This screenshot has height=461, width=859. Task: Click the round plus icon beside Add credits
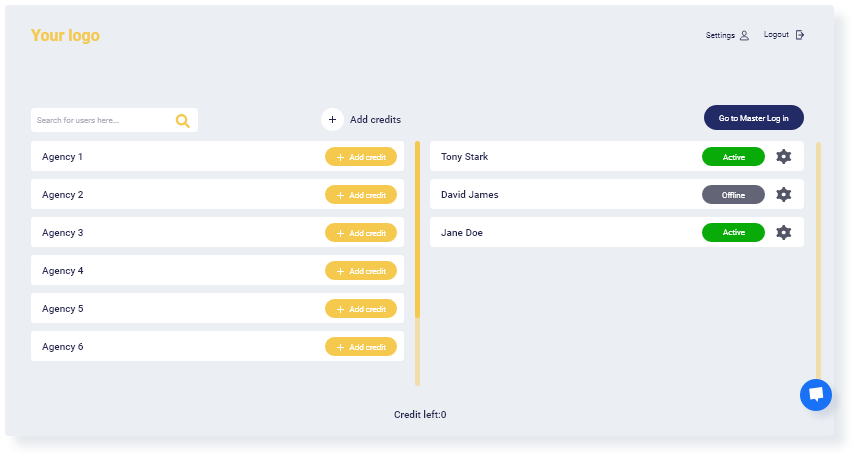(332, 119)
